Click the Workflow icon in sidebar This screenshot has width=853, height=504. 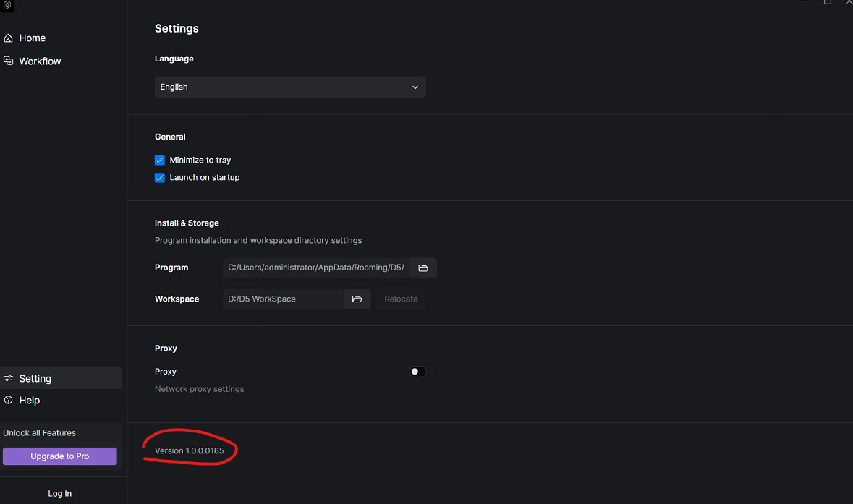pyautogui.click(x=8, y=61)
